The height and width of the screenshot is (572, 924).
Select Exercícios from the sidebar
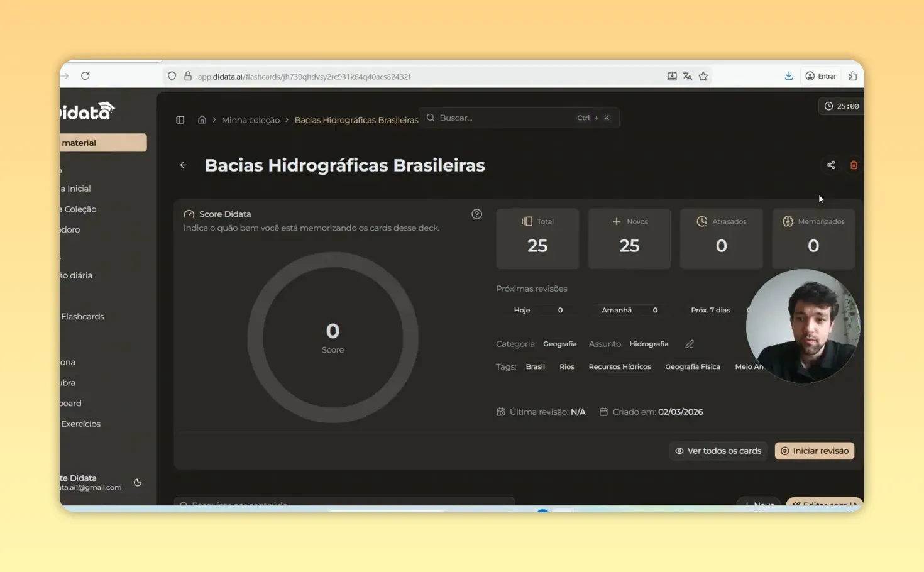coord(80,423)
